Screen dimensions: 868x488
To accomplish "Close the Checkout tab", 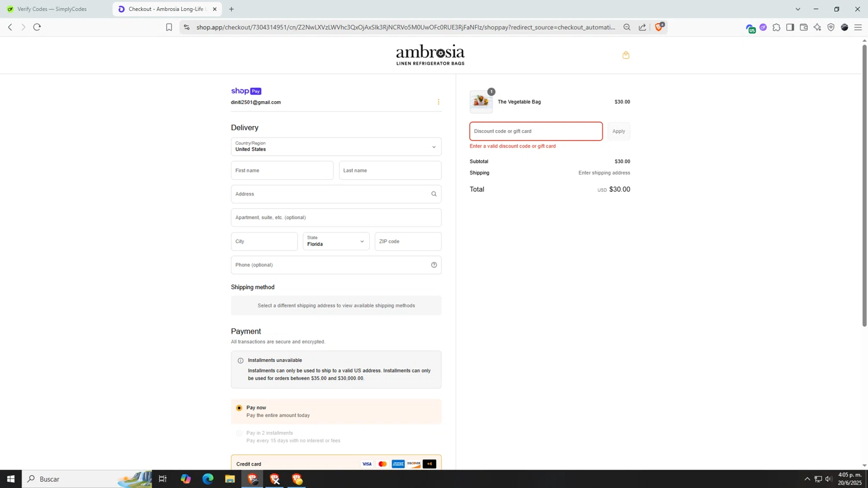I will point(215,9).
